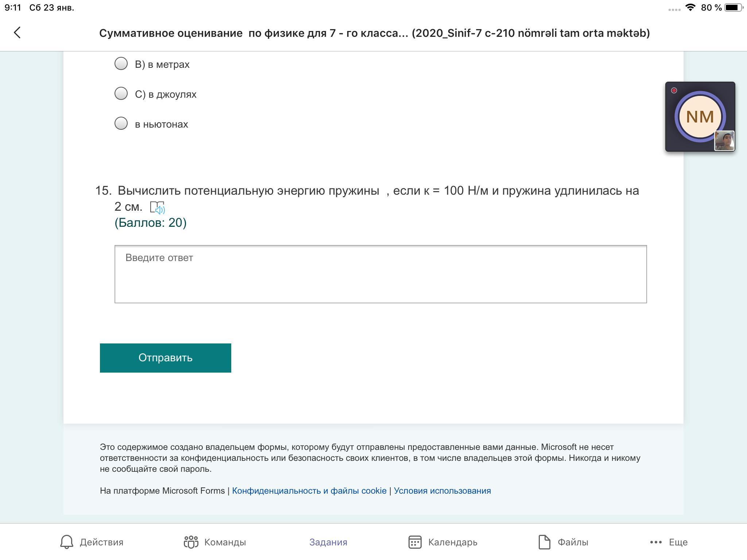Tap the bell icon for Действия

tap(67, 542)
